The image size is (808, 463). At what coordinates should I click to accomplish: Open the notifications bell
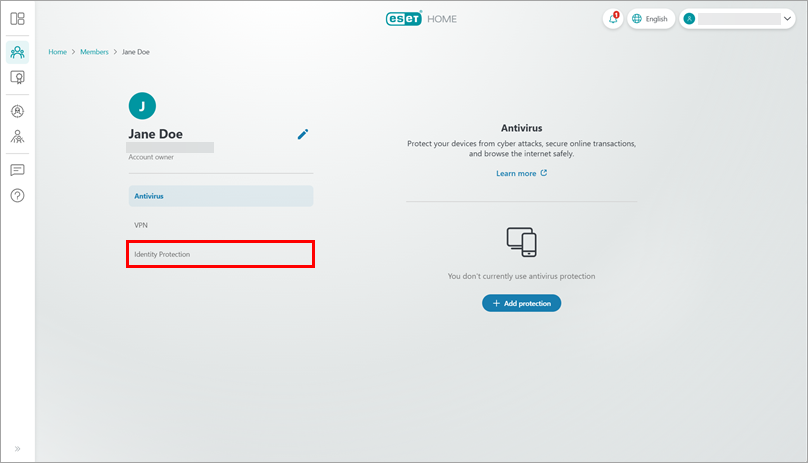612,19
